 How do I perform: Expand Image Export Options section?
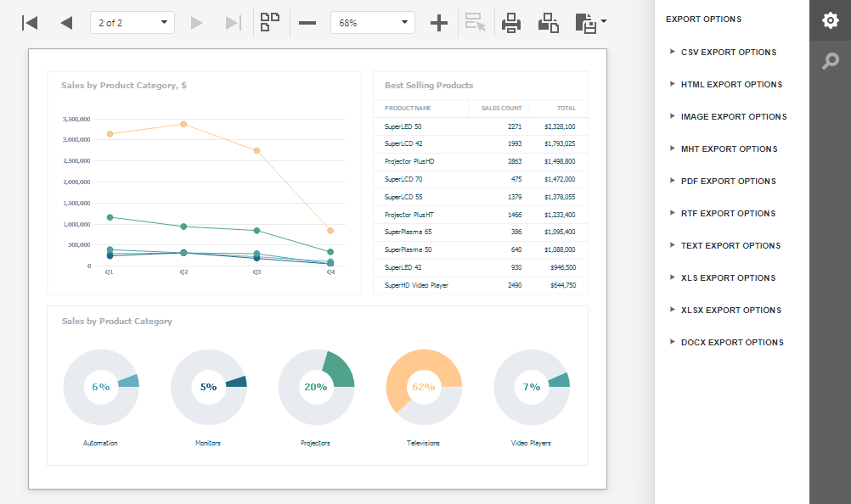point(733,117)
